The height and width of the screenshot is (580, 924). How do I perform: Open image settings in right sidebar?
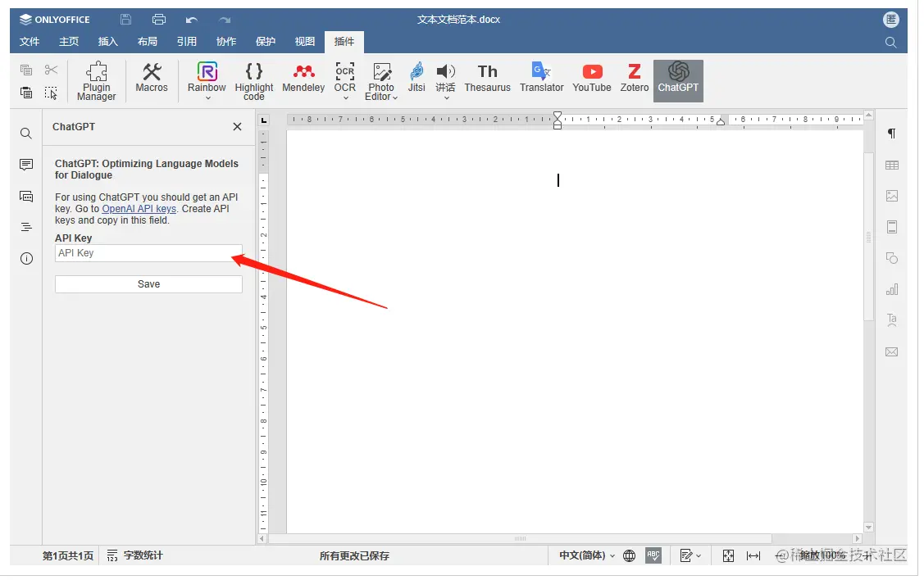[892, 196]
